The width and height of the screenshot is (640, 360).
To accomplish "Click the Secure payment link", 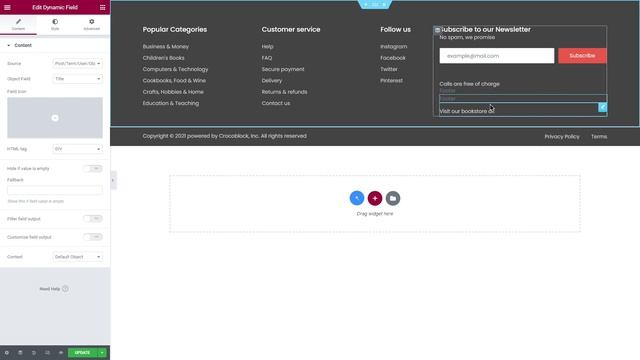I will click(283, 69).
